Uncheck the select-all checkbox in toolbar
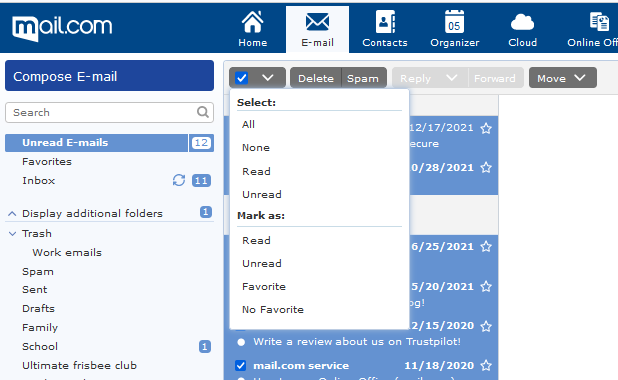 tap(242, 78)
